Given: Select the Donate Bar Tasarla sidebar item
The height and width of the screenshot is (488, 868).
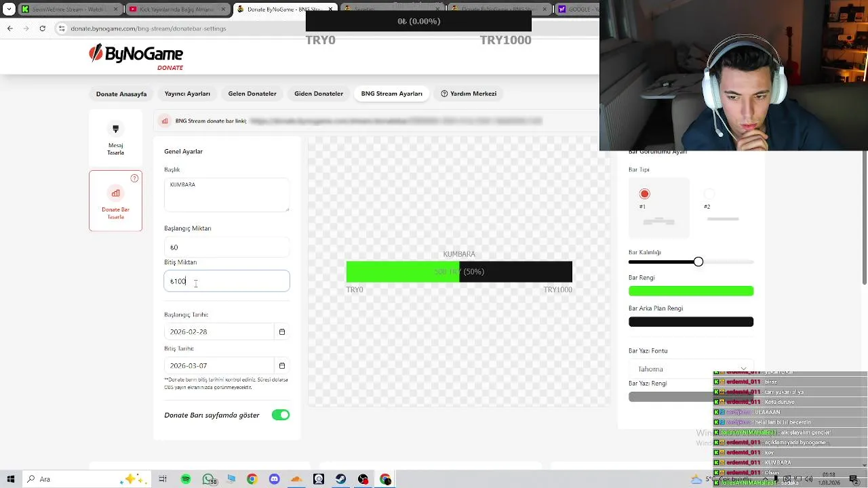Looking at the screenshot, I should tap(115, 201).
